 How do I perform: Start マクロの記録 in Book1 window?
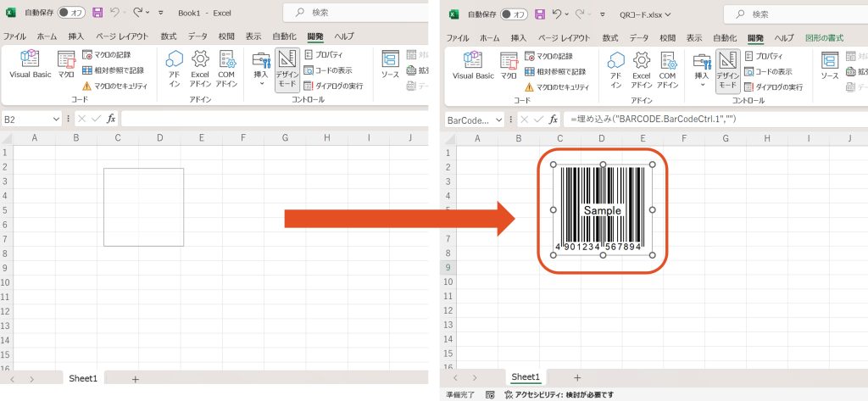pos(106,54)
